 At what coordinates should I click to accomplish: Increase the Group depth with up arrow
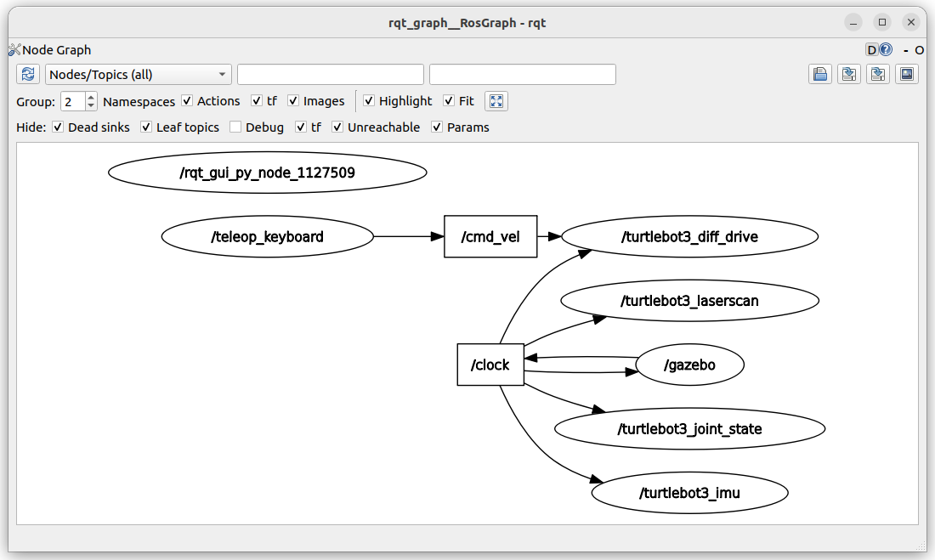click(91, 97)
